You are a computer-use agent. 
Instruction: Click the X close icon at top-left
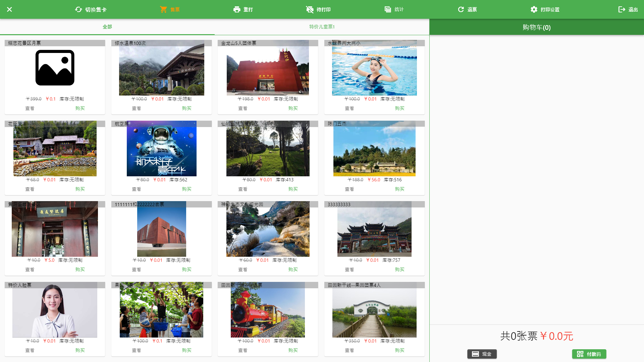9,9
